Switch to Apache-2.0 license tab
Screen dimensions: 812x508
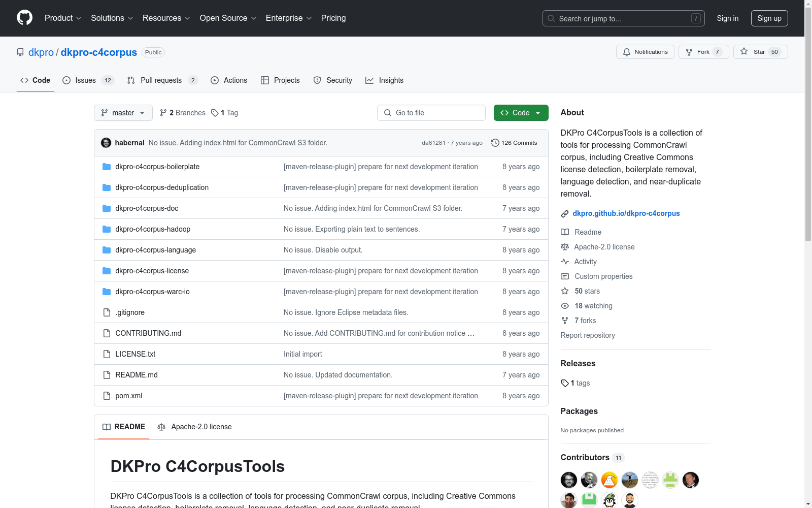point(194,427)
